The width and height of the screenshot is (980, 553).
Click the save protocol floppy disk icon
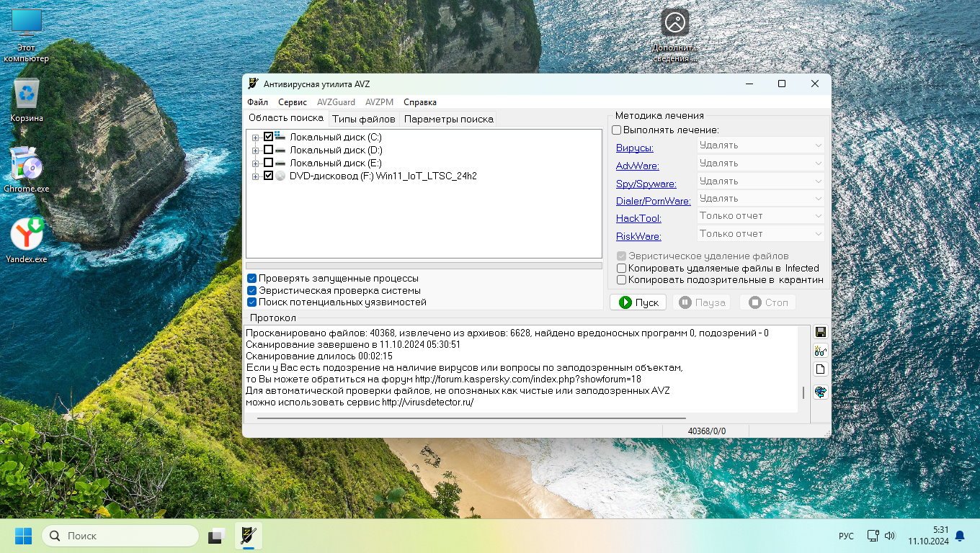coord(820,332)
